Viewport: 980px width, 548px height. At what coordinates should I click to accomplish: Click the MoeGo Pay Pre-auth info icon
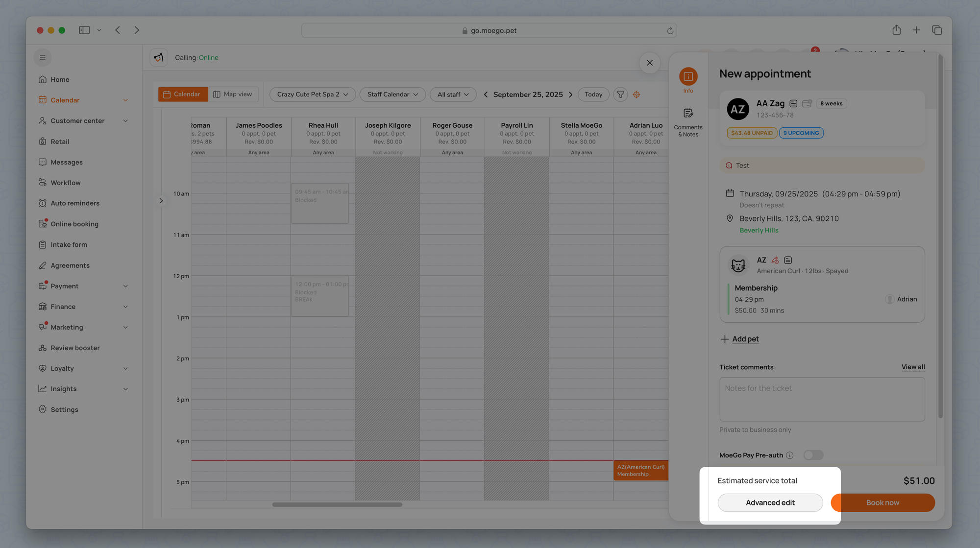[789, 455]
